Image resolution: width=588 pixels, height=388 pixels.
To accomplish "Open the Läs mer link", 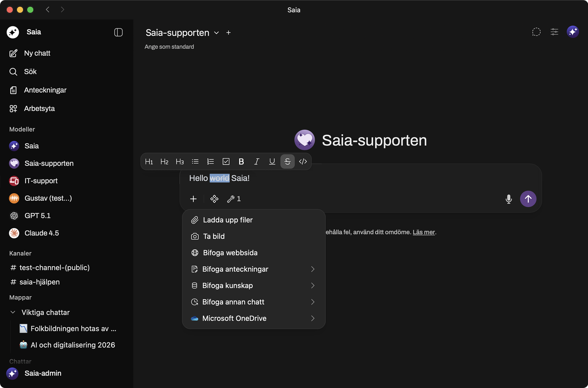I will tap(423, 232).
